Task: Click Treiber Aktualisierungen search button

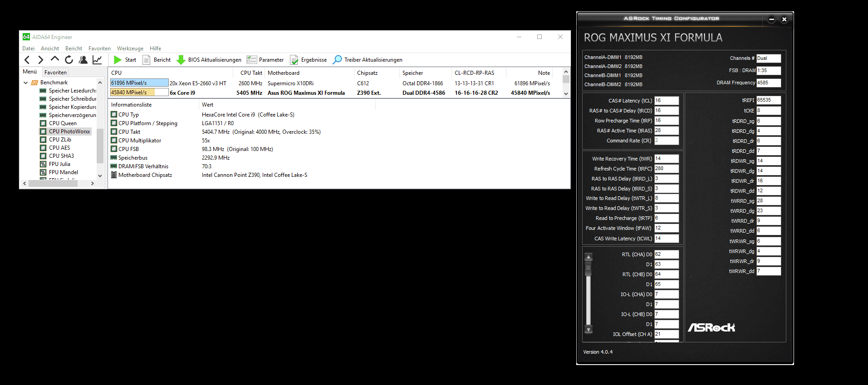Action: [368, 60]
